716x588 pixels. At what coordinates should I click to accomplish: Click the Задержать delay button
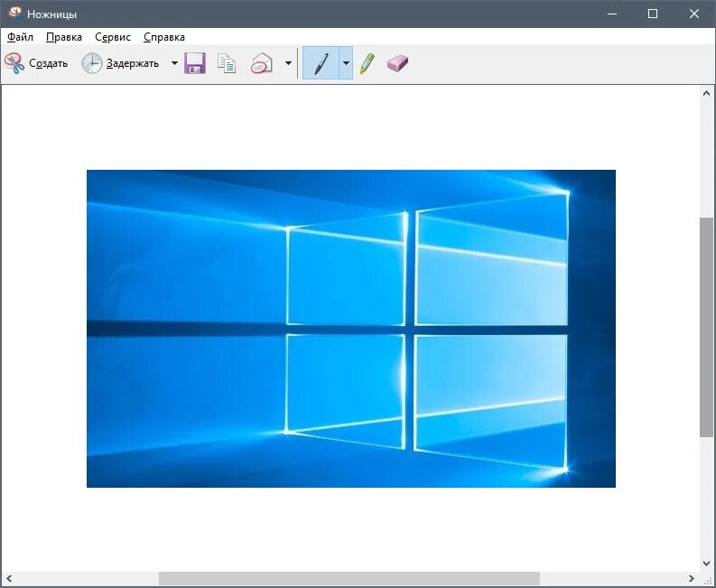121,63
